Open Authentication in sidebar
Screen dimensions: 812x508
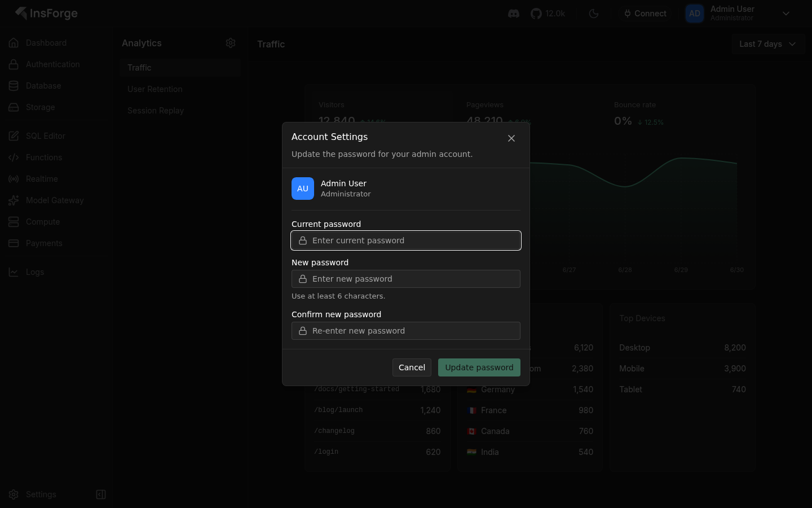click(55, 64)
